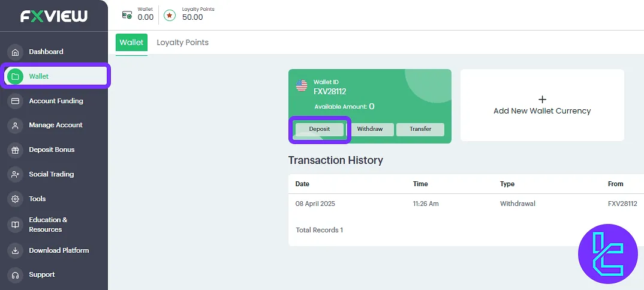Click the Transaction History heading

(336, 160)
